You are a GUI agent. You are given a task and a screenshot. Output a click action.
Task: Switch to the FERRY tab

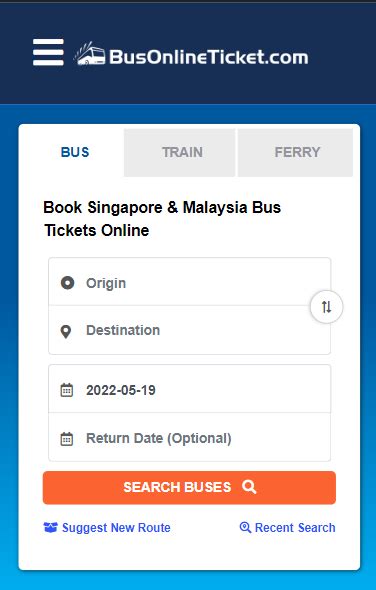pyautogui.click(x=295, y=152)
